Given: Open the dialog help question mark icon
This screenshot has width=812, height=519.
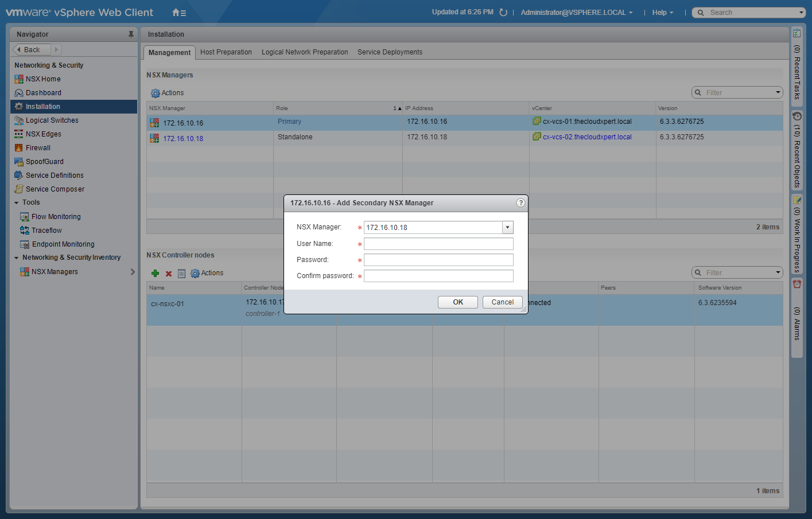Looking at the screenshot, I should [x=520, y=203].
